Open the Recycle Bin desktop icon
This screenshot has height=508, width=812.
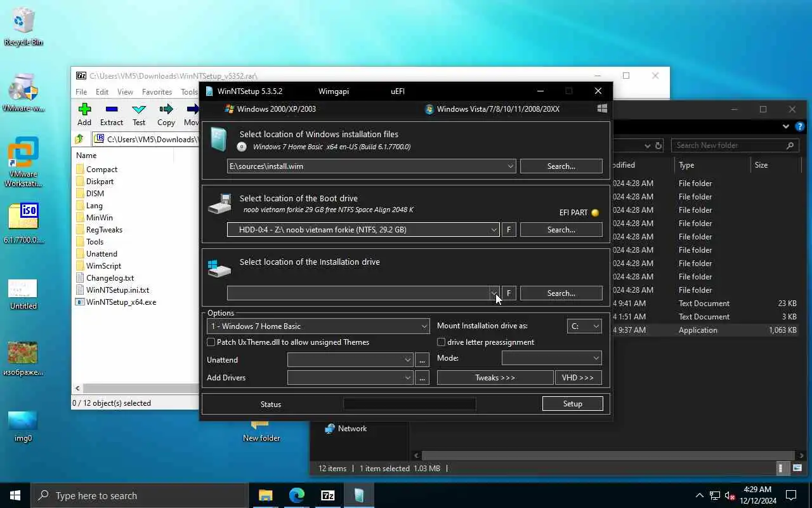(23, 27)
